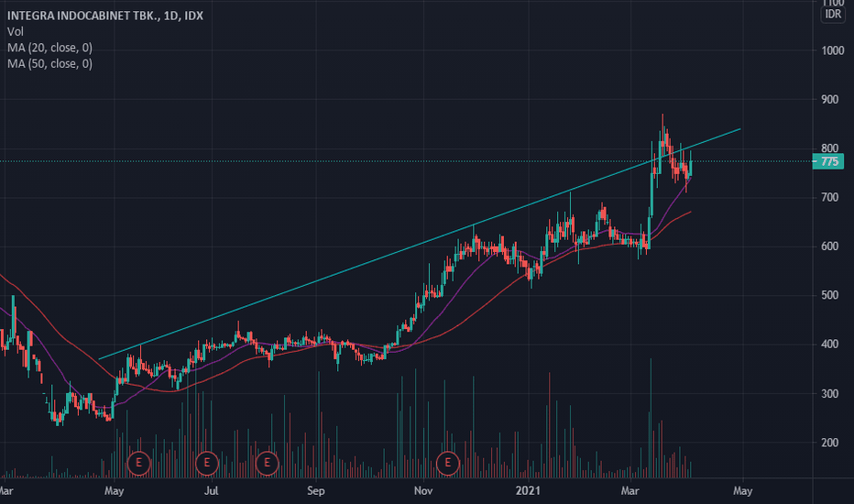Open the earnings marker in August

click(267, 463)
